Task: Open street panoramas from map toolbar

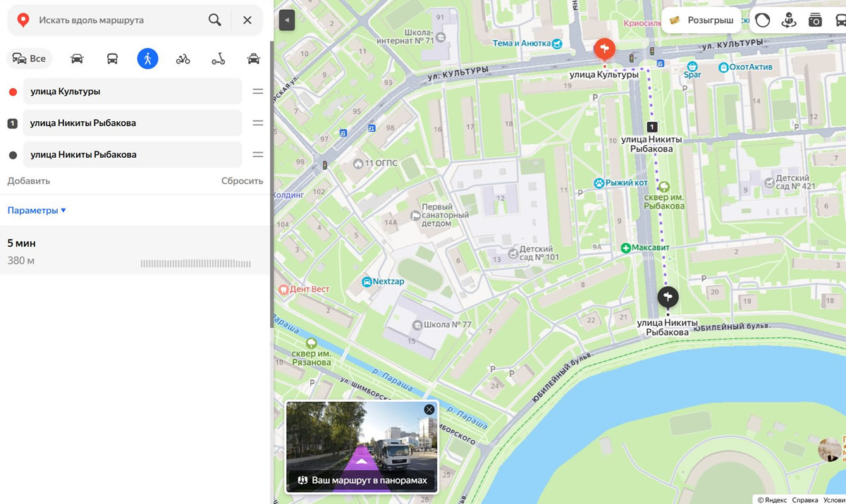Action: (789, 20)
